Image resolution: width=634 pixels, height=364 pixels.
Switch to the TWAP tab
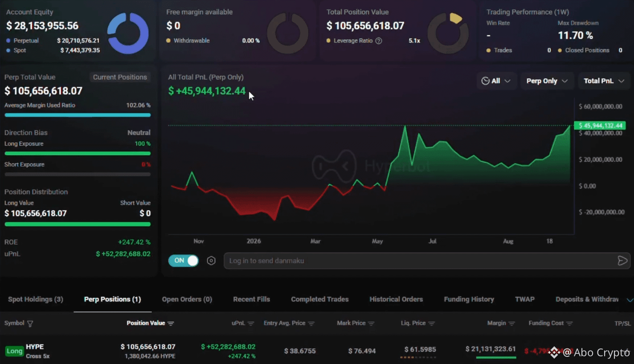[x=525, y=299]
